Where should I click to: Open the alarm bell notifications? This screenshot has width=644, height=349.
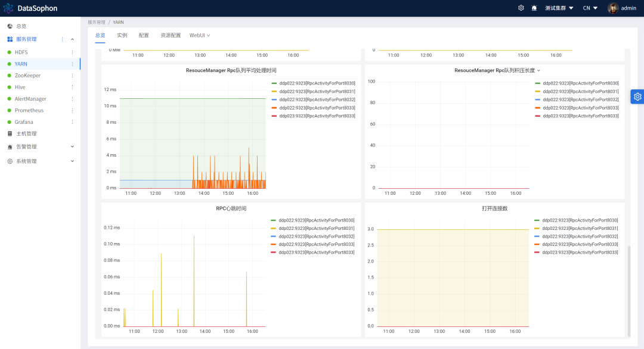pos(534,8)
